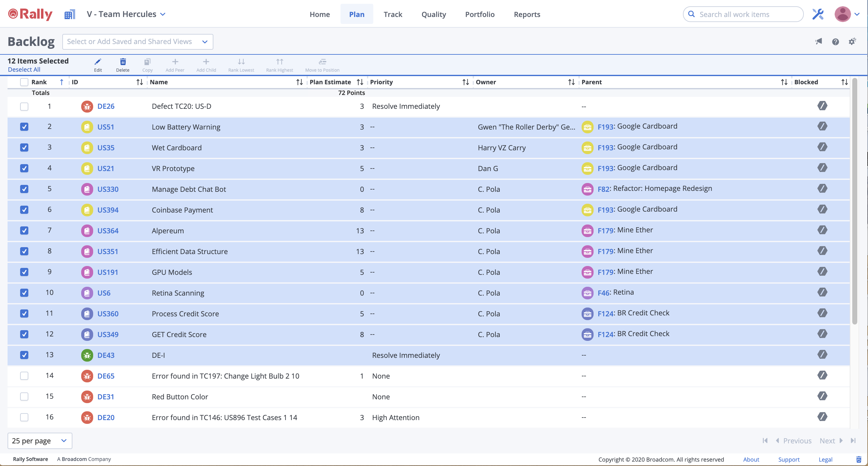Open Move to Position for selected items
The width and height of the screenshot is (868, 466).
pos(322,64)
